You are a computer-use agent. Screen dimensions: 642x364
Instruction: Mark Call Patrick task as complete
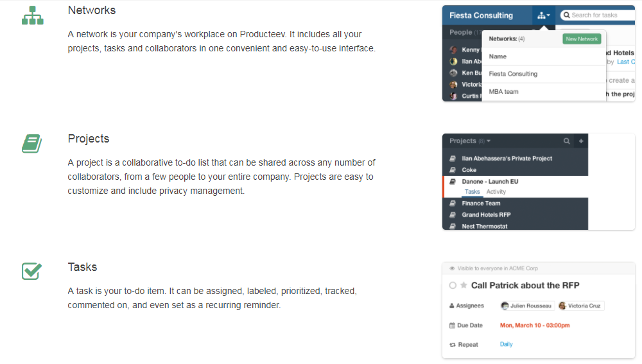click(453, 285)
